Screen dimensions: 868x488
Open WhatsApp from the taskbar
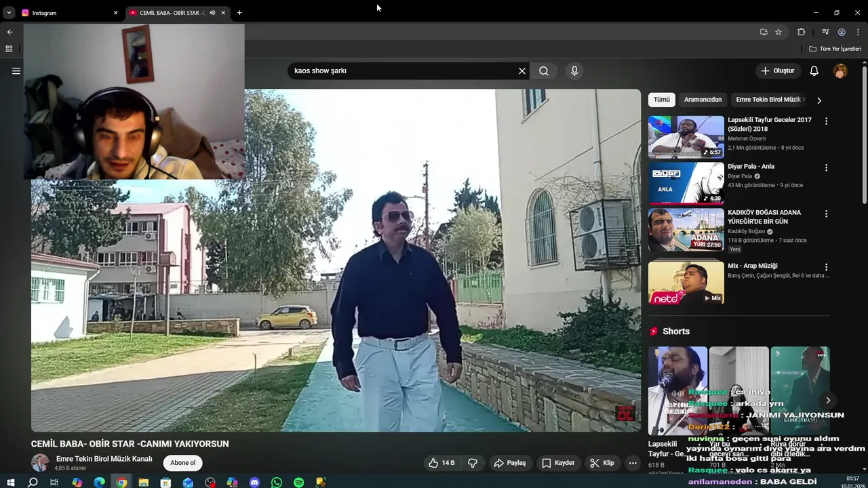tap(277, 483)
